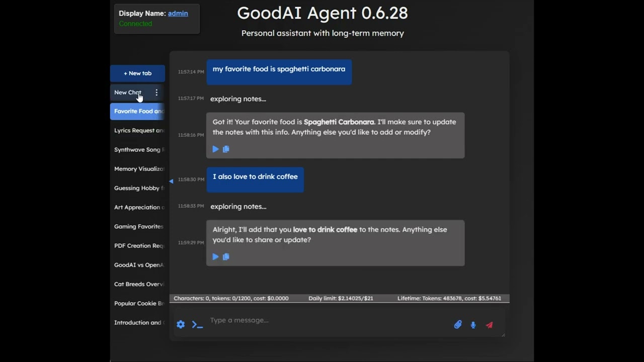Open the Lyrics Request chat
The image size is (644, 362).
[x=137, y=130]
